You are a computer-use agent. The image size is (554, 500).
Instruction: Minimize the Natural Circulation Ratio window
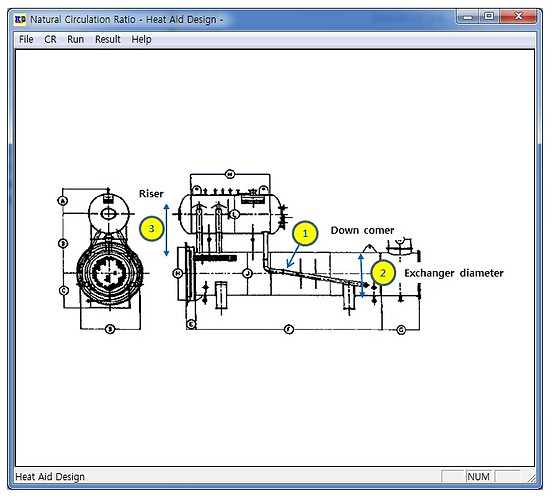[x=468, y=17]
